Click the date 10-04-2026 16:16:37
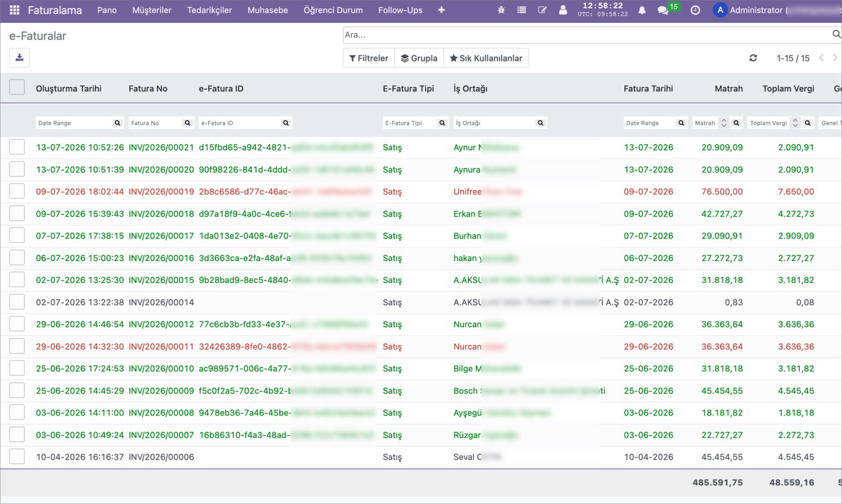This screenshot has width=842, height=504. [x=79, y=457]
